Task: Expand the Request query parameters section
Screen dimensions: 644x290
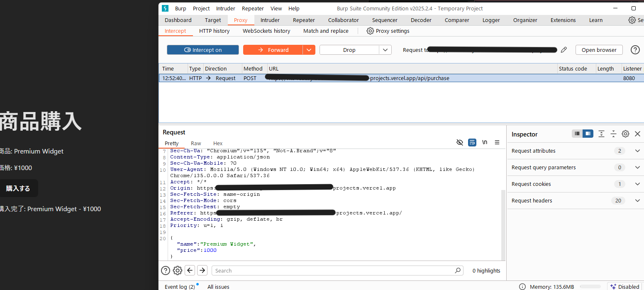Action: (576, 168)
